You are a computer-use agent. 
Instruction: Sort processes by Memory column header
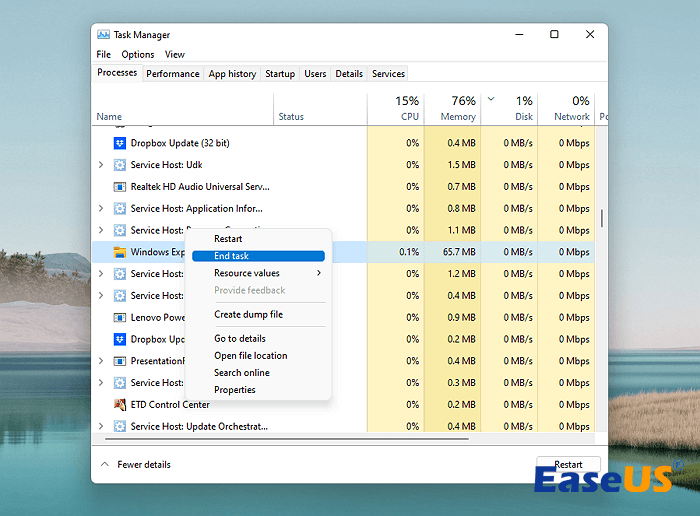click(x=453, y=109)
